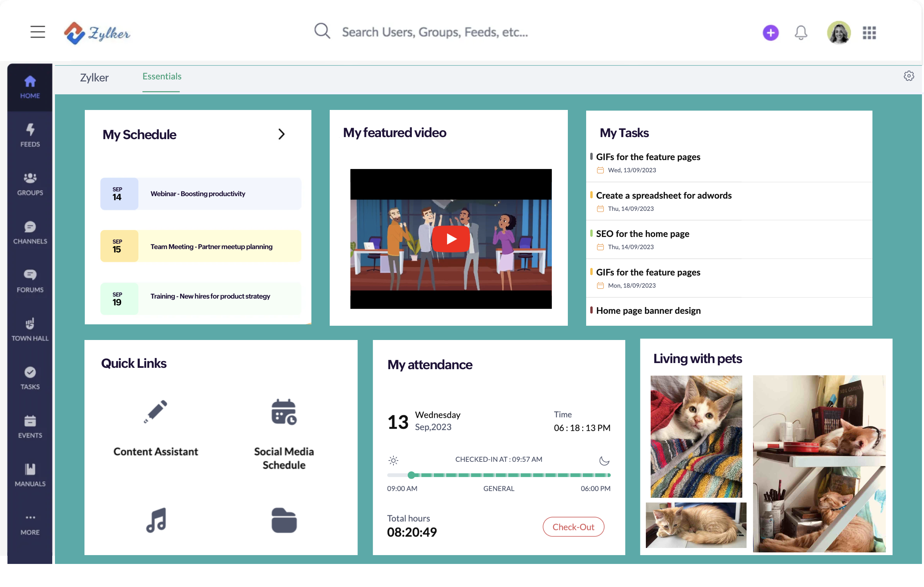The width and height of the screenshot is (924, 587).
Task: Click the Check-Out button
Action: (573, 527)
